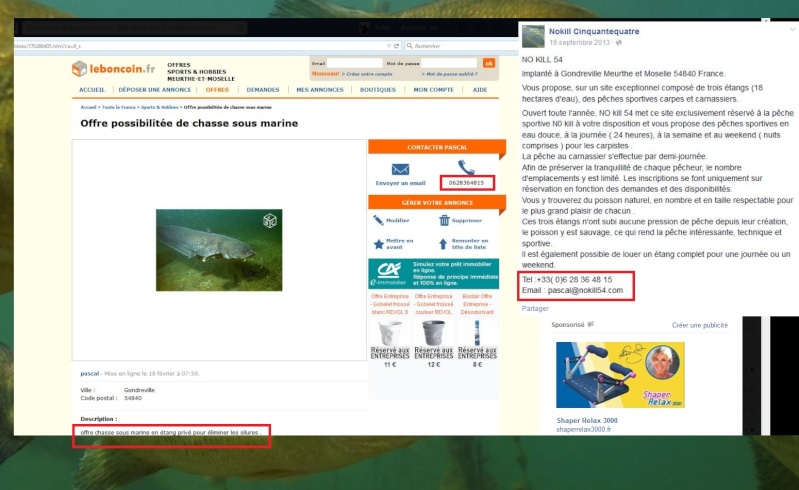
Task: Open MON COMPTE menu item
Action: pos(433,90)
